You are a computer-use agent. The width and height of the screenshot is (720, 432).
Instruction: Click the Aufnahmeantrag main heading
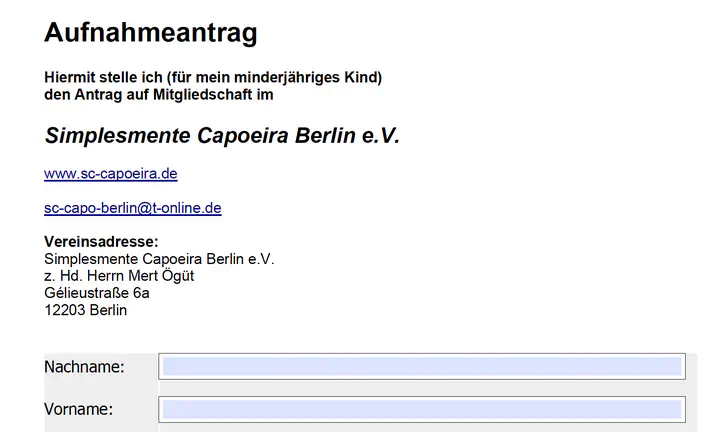151,33
